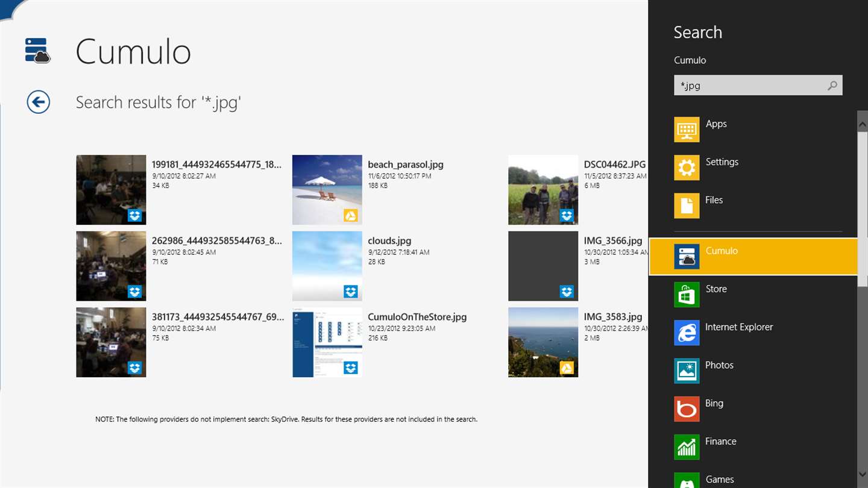This screenshot has width=868, height=488.
Task: Select the Photos entry label
Action: (719, 364)
